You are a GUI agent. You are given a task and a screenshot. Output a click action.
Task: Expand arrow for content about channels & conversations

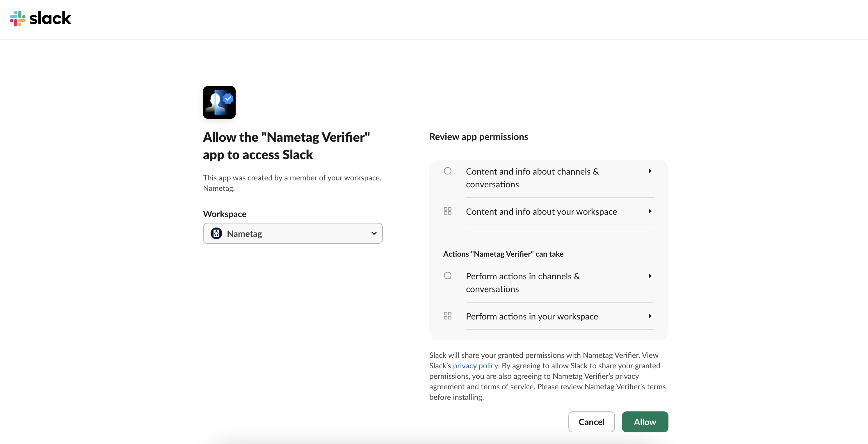pyautogui.click(x=650, y=171)
